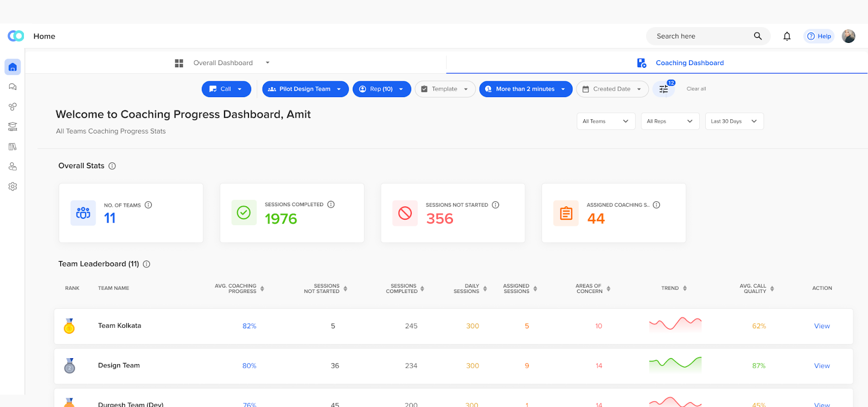
Task: Sort by Assigned Sessions column
Action: pyautogui.click(x=535, y=289)
